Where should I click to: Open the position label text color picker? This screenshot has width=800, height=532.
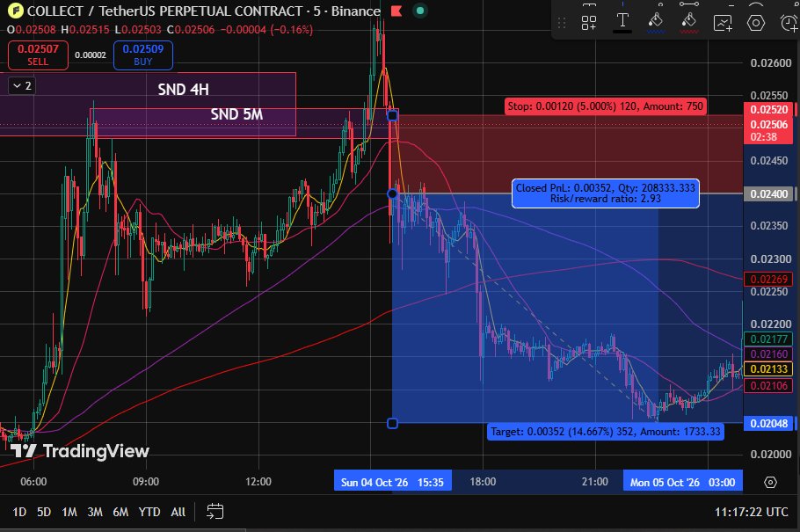click(622, 23)
